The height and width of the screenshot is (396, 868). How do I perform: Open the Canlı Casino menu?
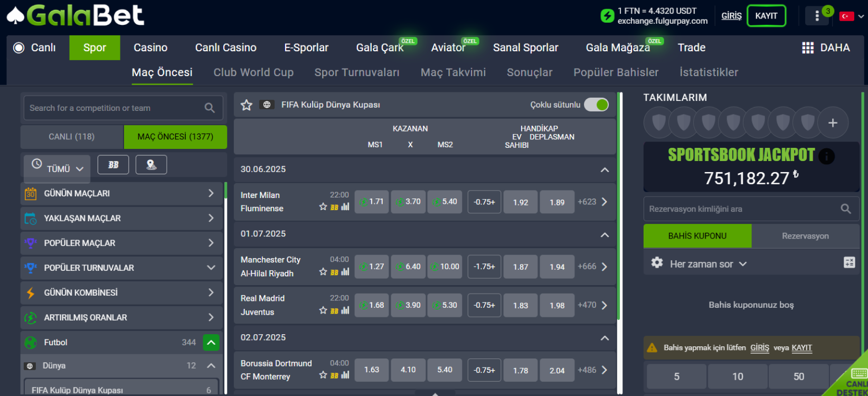tap(226, 48)
